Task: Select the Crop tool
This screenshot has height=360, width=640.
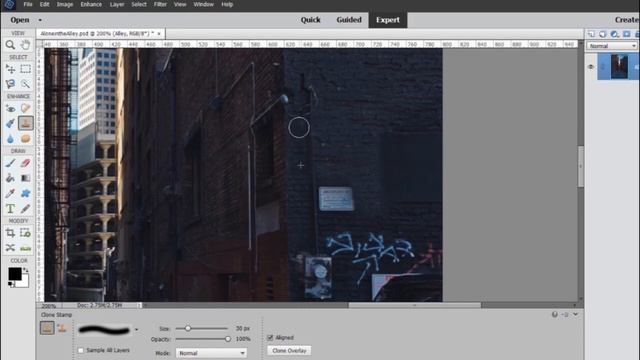Action: 10,233
